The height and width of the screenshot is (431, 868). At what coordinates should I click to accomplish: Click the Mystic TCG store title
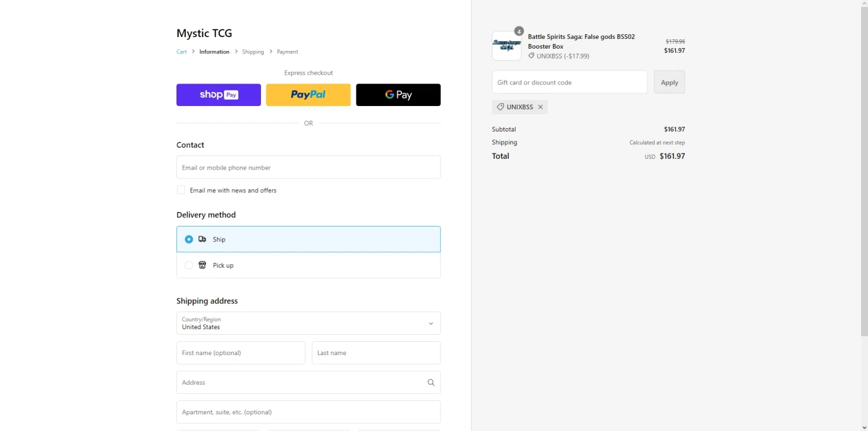[x=204, y=33]
